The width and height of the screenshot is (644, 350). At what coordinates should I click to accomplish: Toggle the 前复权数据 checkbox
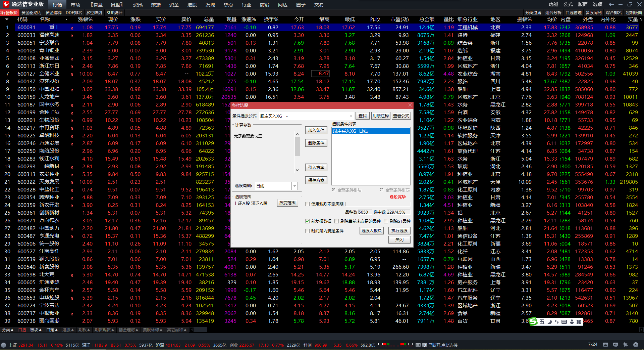(x=307, y=221)
